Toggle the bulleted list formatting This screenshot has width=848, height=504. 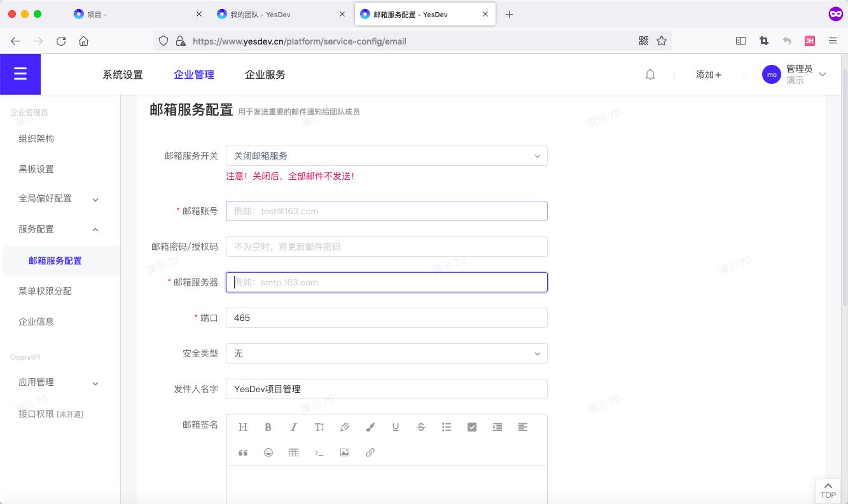[x=446, y=426]
